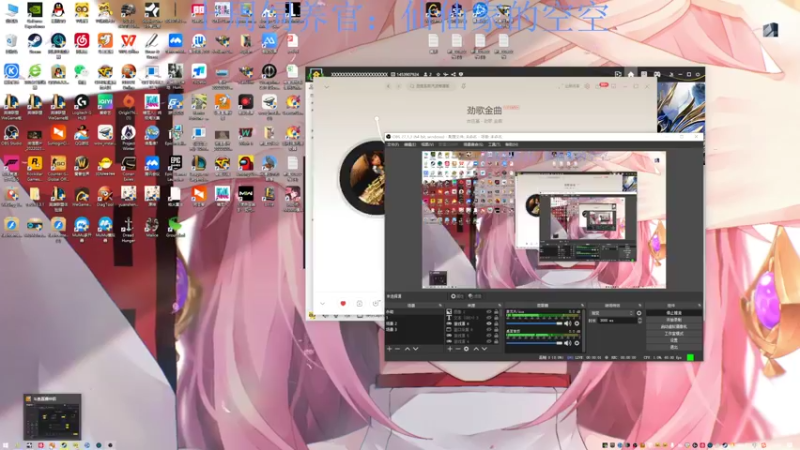This screenshot has width=800, height=450.
Task: Mute the 桌面音频 speaker icon
Action: click(567, 343)
